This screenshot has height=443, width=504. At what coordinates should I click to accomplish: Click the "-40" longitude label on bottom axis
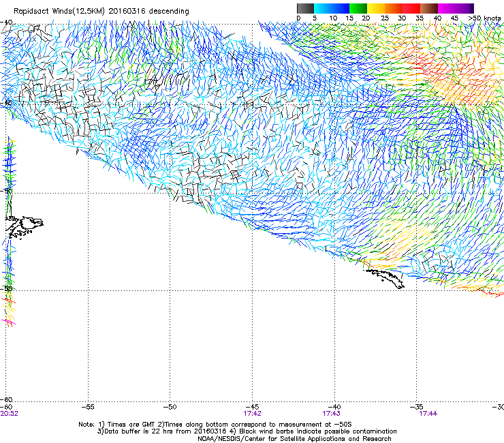[334, 407]
